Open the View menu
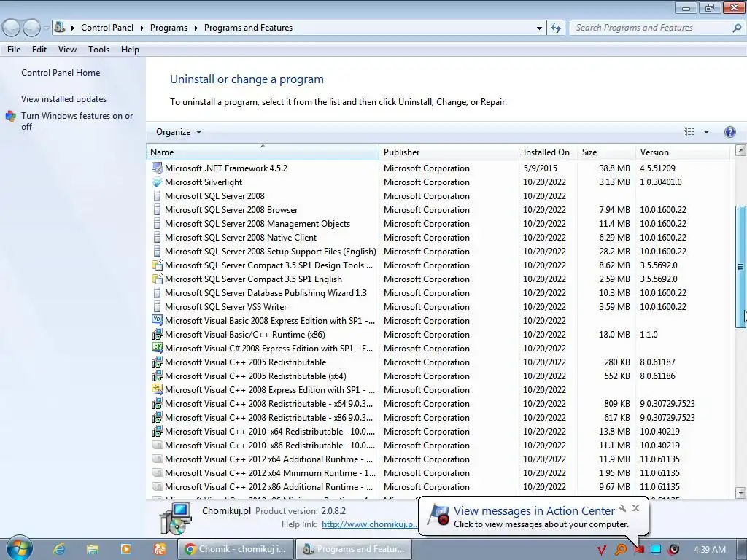The height and width of the screenshot is (560, 747). pyautogui.click(x=67, y=50)
